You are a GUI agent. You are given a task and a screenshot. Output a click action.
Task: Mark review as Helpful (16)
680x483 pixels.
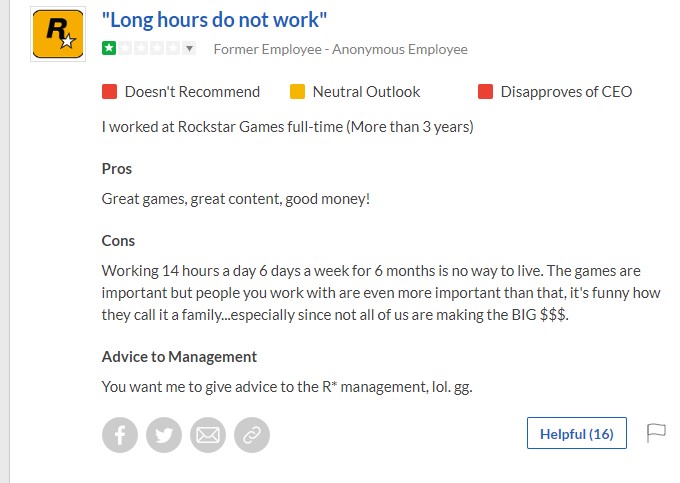(577, 433)
